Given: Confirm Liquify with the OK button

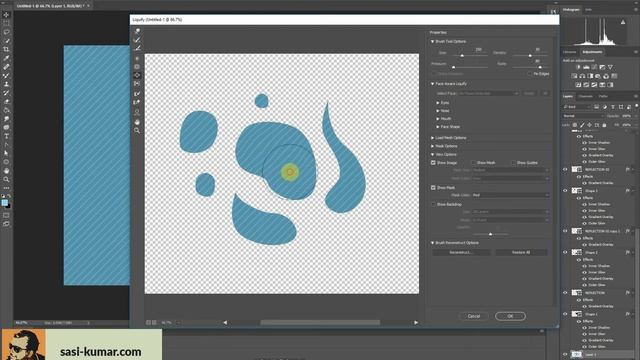Looking at the screenshot, I should [x=510, y=316].
